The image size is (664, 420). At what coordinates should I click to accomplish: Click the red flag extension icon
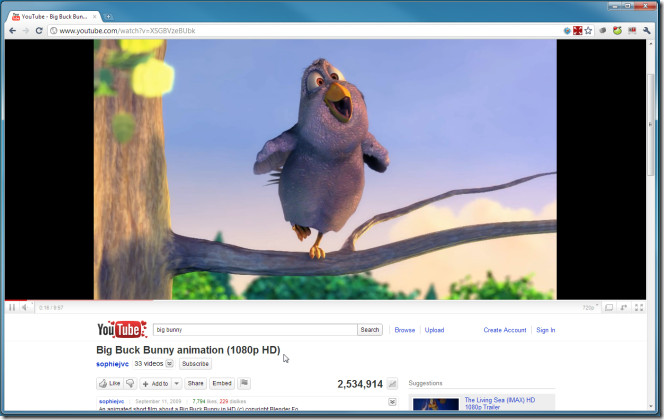coord(632,30)
